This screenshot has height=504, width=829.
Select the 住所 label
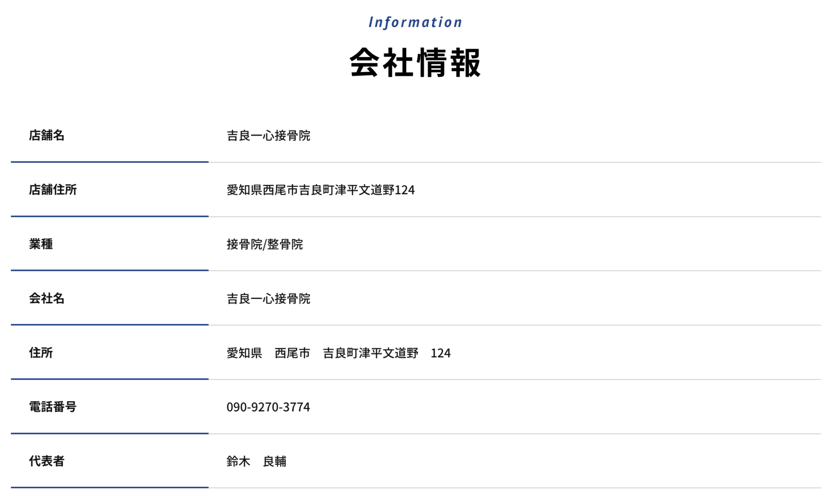click(x=41, y=353)
